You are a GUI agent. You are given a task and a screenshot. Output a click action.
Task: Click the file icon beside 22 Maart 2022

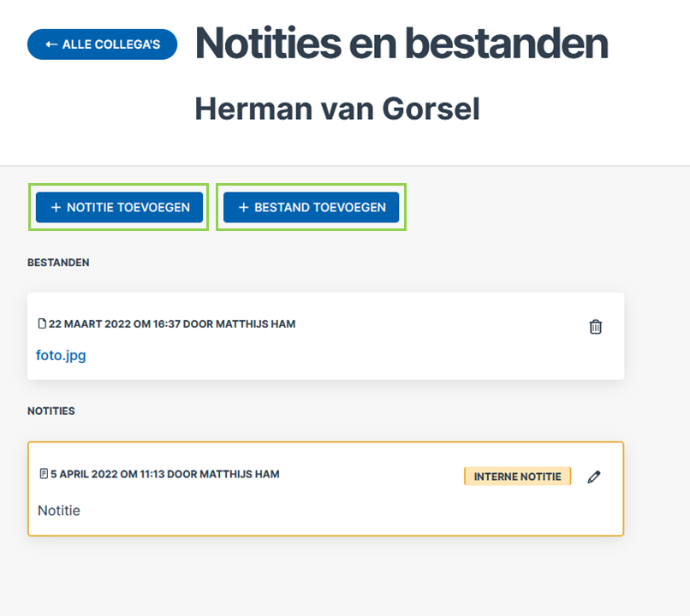pos(42,323)
